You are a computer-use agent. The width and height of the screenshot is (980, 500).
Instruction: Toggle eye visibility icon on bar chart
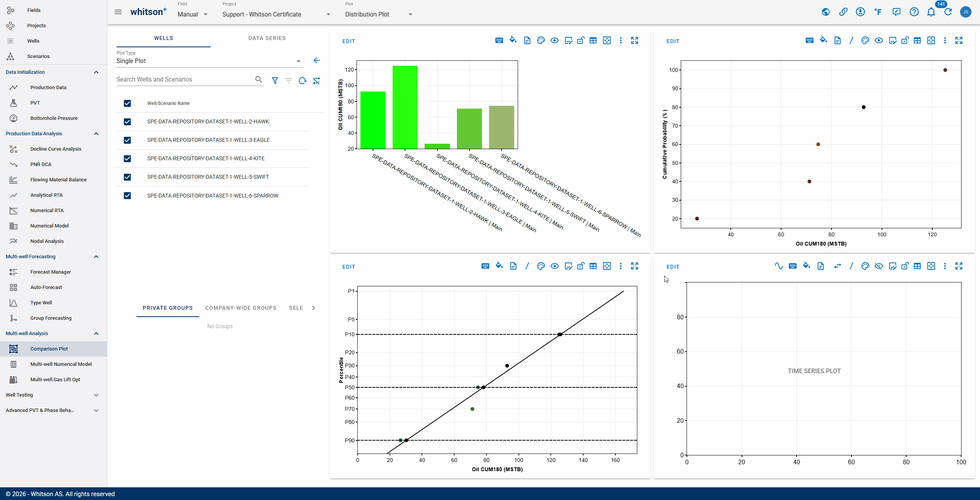pos(555,40)
